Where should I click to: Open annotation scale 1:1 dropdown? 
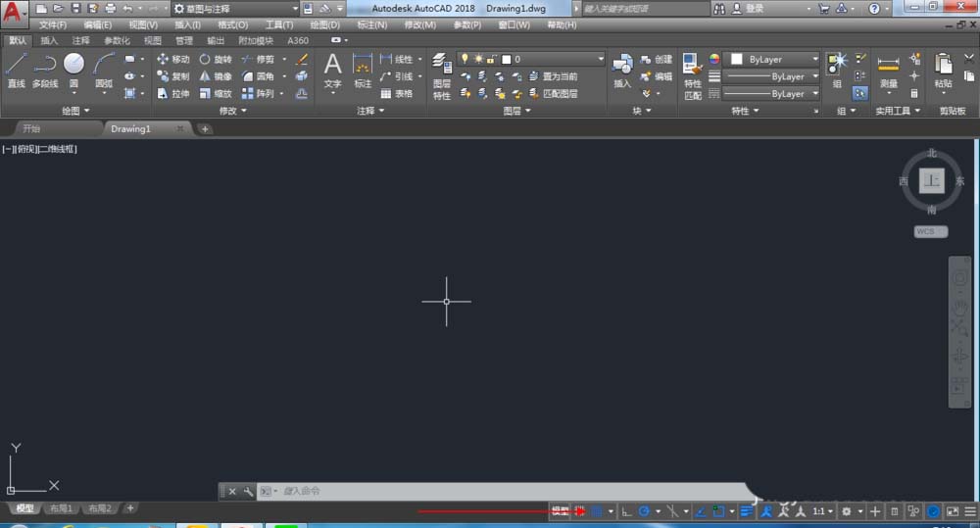(822, 511)
